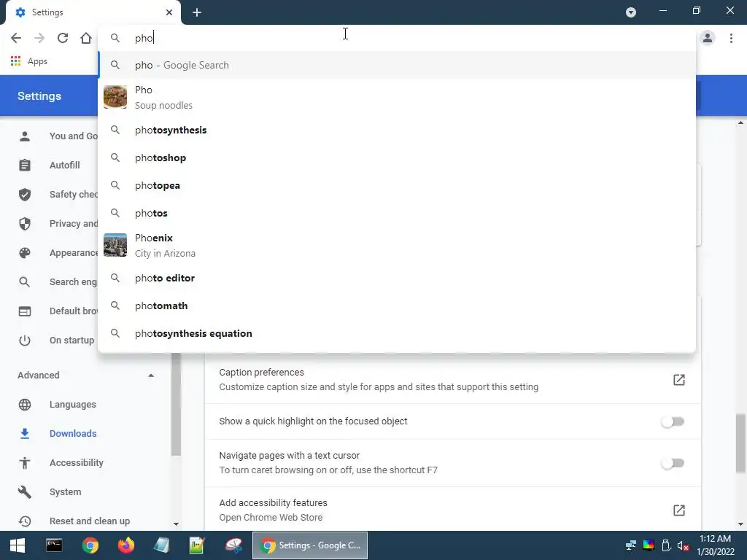This screenshot has height=560, width=747.
Task: Go back with the browser back arrow
Action: pyautogui.click(x=16, y=38)
